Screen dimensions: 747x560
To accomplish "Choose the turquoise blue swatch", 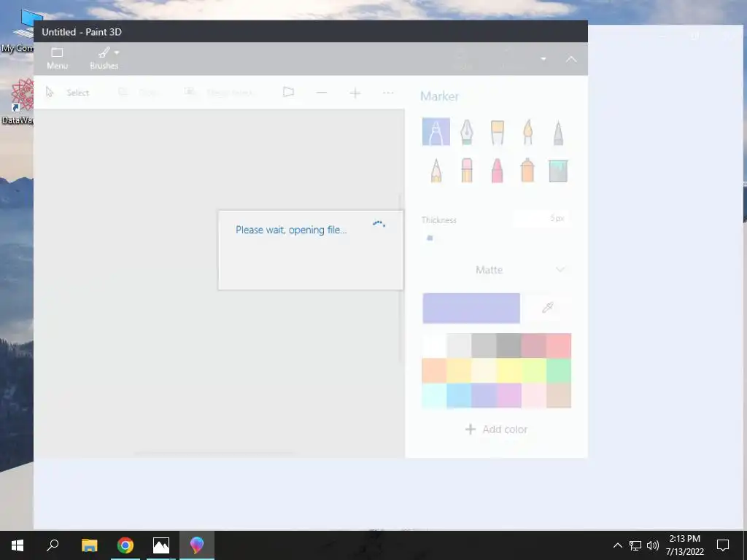I will pos(459,396).
